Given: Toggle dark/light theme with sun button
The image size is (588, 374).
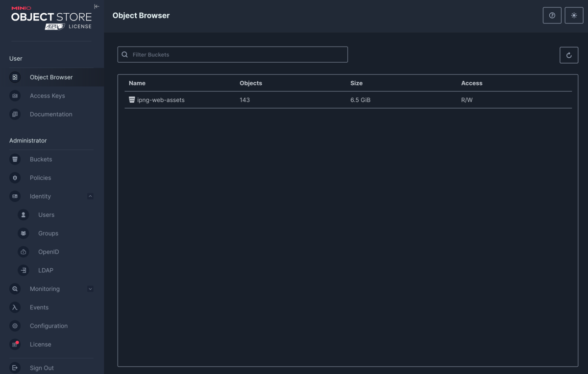Looking at the screenshot, I should click(x=574, y=16).
